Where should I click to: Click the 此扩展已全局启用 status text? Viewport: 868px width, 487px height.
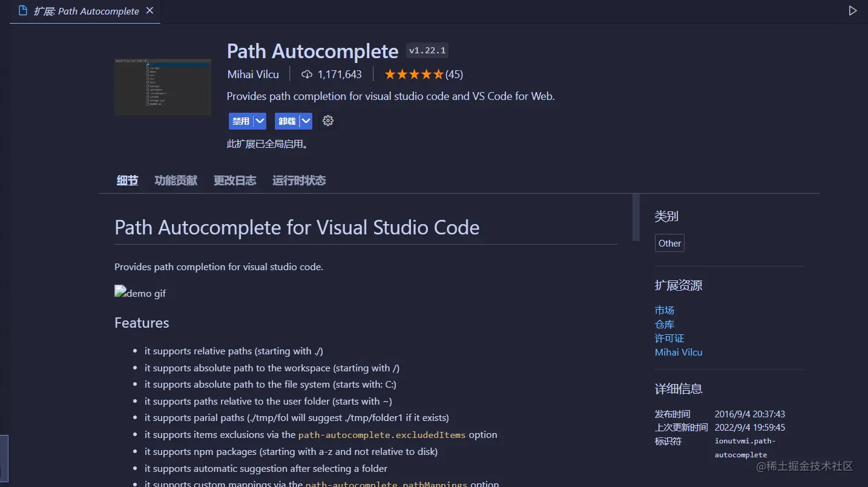268,144
